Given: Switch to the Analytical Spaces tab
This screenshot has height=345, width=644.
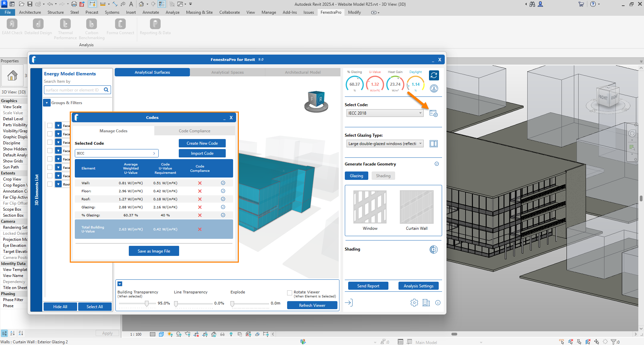Looking at the screenshot, I should 227,72.
